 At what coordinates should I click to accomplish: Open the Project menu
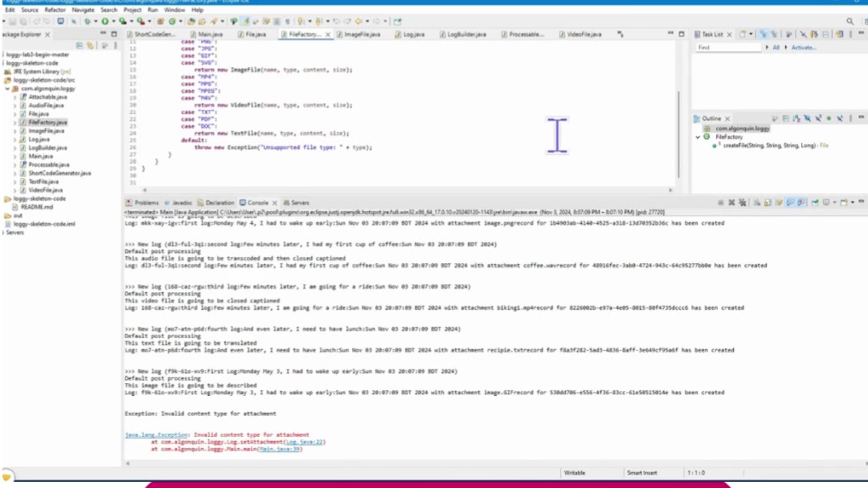[x=133, y=10]
